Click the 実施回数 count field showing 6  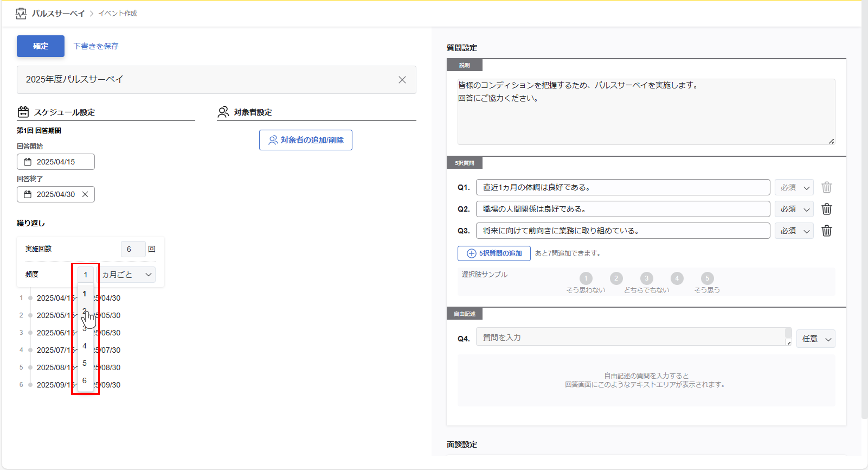click(x=133, y=250)
